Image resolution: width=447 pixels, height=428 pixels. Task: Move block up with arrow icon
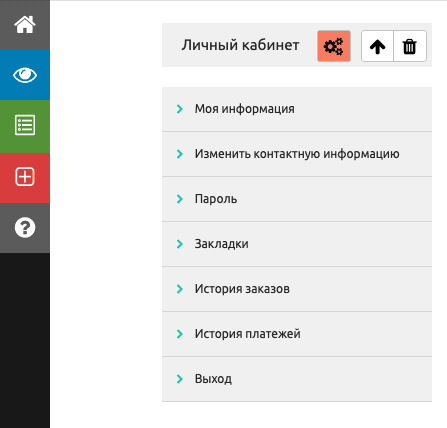coord(377,46)
